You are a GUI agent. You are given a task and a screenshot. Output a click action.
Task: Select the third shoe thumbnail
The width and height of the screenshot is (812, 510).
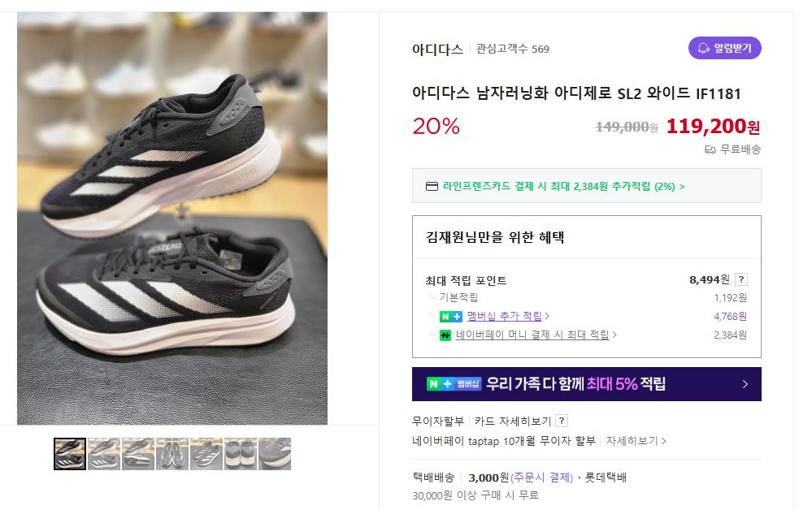[137, 454]
